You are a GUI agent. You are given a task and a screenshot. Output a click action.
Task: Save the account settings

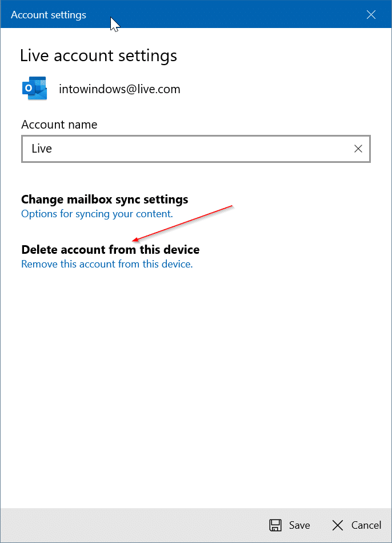pyautogui.click(x=290, y=525)
